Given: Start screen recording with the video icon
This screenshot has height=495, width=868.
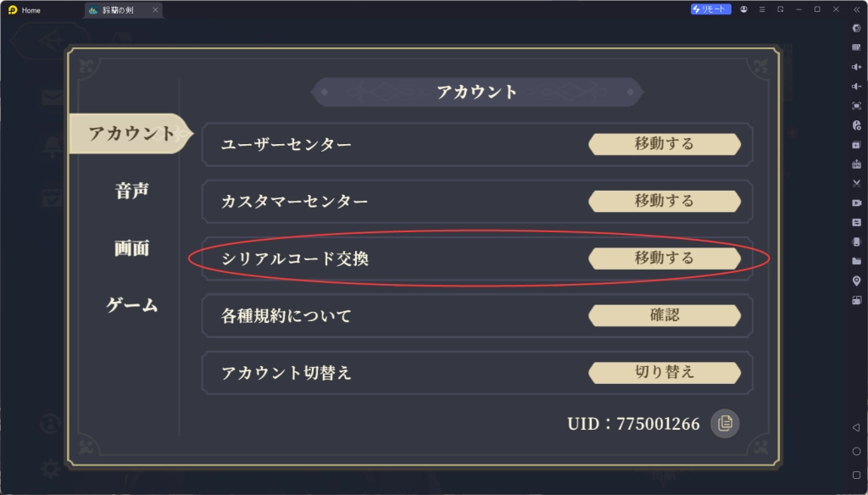Looking at the screenshot, I should [x=856, y=203].
